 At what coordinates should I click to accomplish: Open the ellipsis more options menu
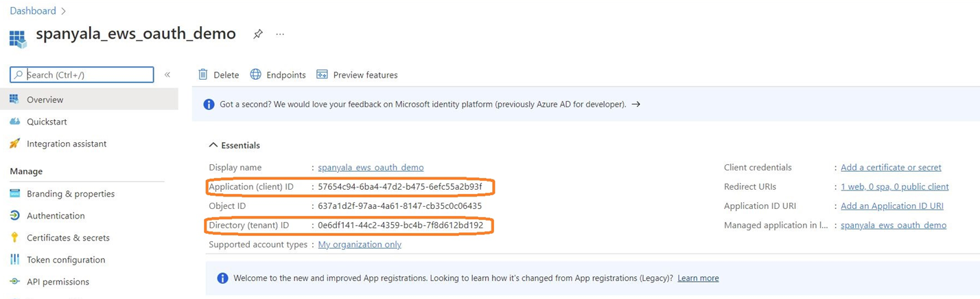click(x=280, y=34)
